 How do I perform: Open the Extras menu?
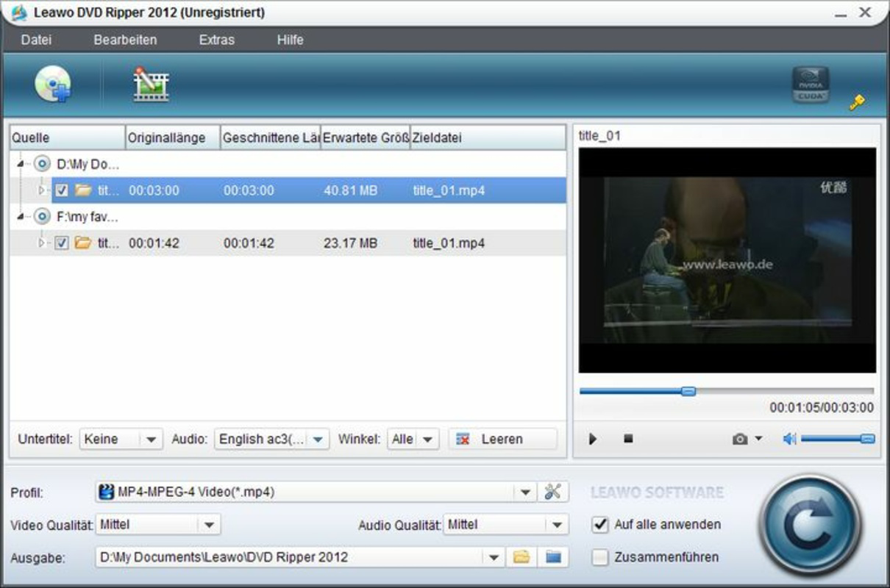click(216, 40)
